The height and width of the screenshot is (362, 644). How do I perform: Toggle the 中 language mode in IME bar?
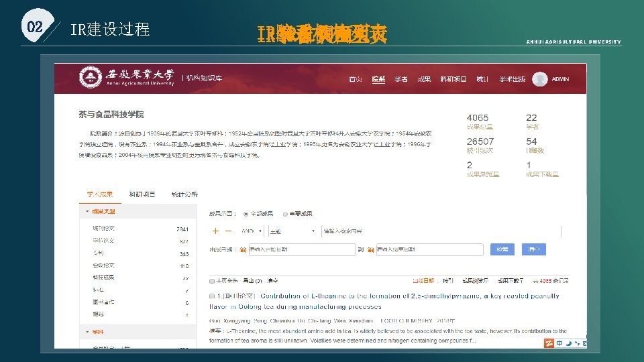pyautogui.click(x=559, y=343)
